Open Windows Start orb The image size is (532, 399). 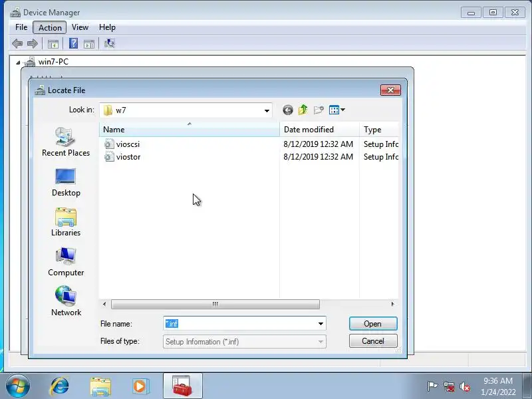tap(18, 386)
